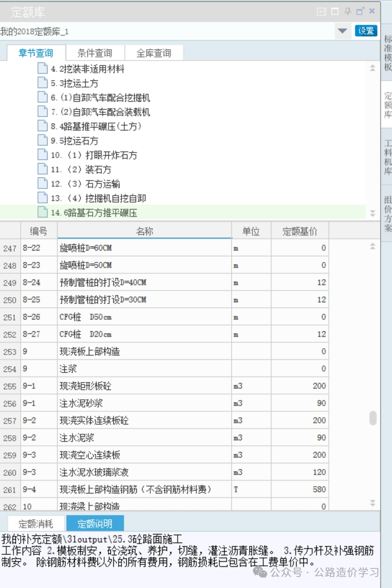Select row 旋喷桩D=50CM
392x588 pixels.
(165, 265)
